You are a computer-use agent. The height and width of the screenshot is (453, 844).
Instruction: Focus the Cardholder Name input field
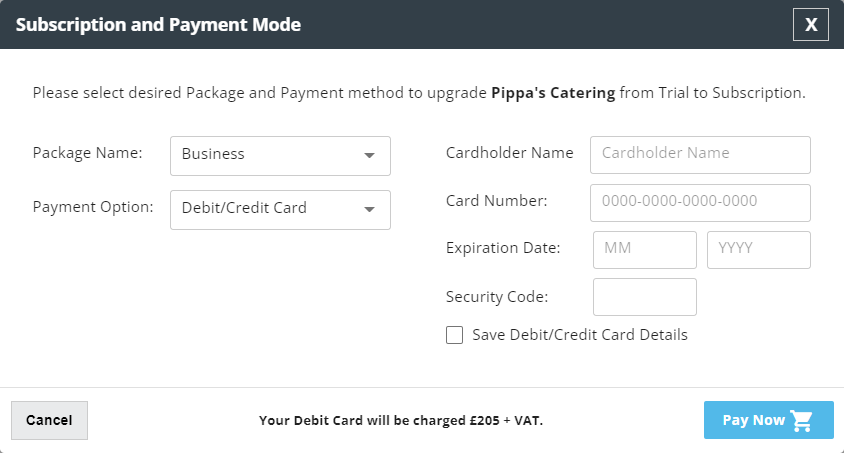pos(700,155)
